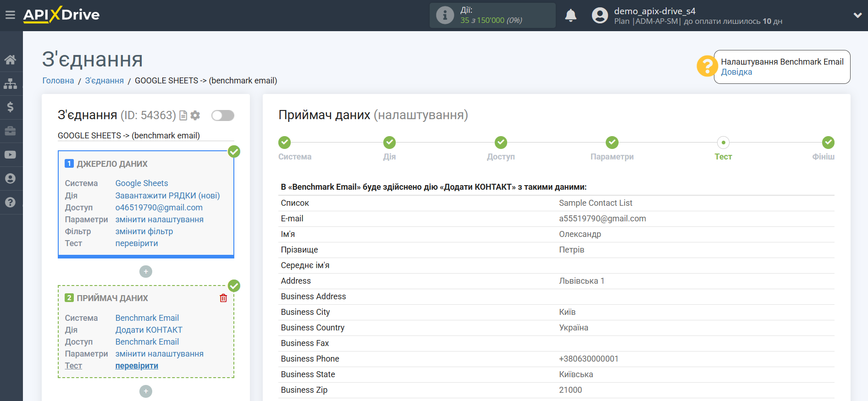Open the actions info icon
868x401 pixels.
click(444, 15)
